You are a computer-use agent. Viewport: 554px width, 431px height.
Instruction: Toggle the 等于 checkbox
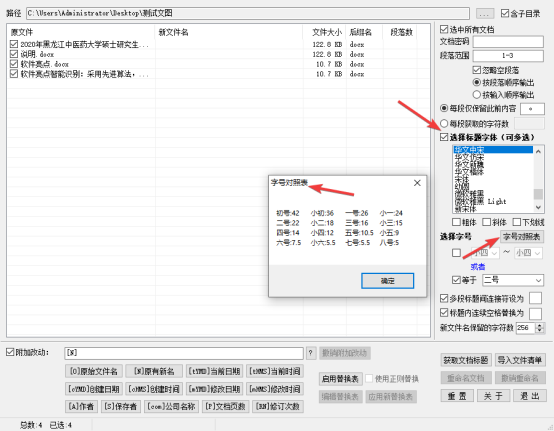coord(456,280)
